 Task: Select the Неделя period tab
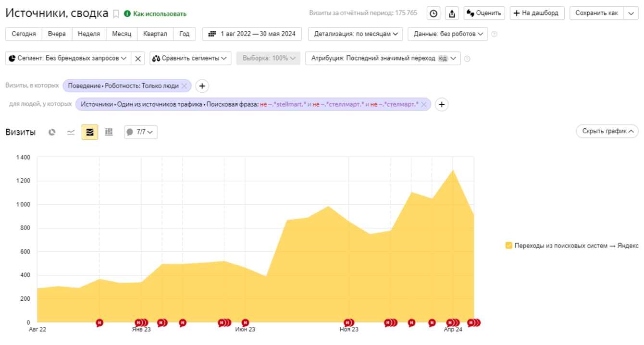pos(89,34)
